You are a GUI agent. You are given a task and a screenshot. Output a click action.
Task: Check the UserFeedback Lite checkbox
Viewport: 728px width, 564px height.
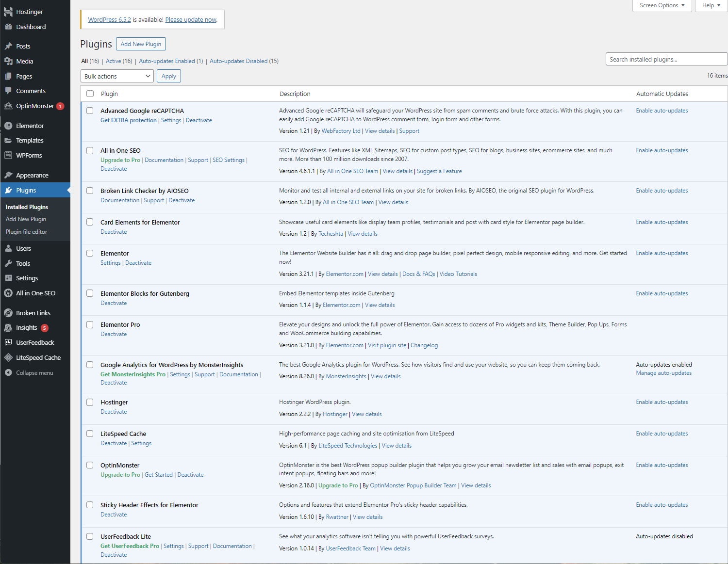pos(90,536)
